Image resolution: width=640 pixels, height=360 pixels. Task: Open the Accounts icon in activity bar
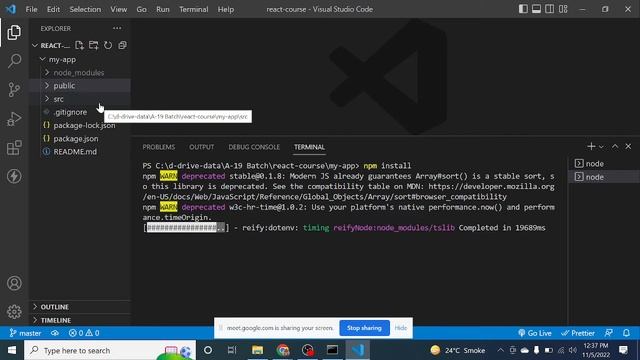pyautogui.click(x=14, y=283)
